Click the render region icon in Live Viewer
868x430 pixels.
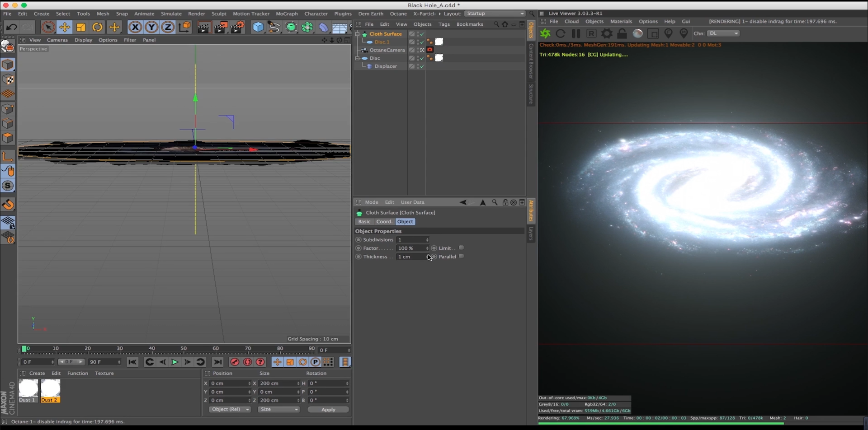[x=653, y=33]
